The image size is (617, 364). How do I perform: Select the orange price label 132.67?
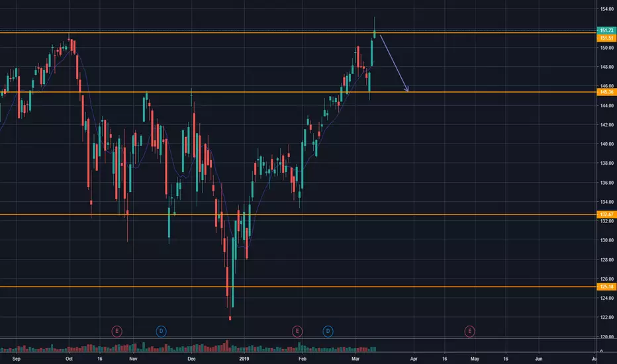[606, 214]
